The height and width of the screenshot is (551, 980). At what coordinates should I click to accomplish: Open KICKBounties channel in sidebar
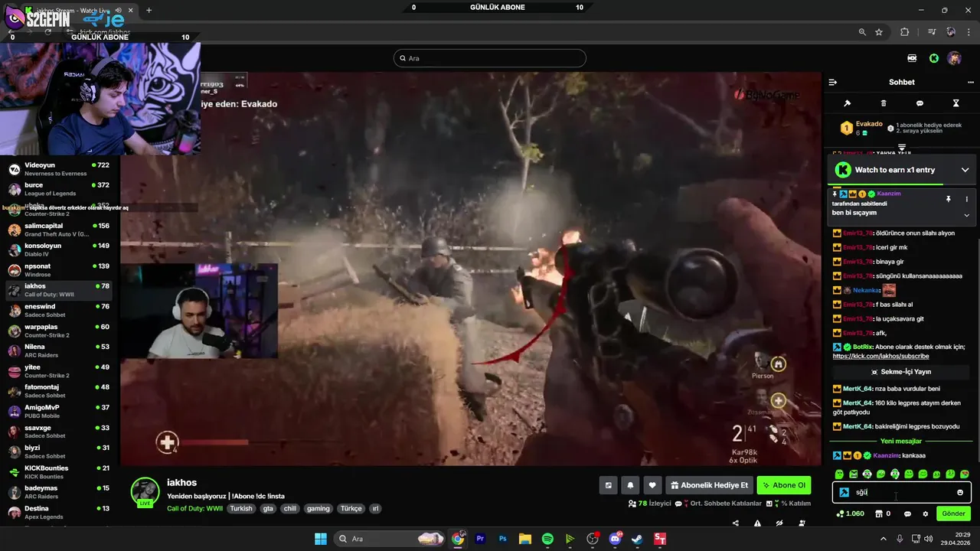click(58, 472)
